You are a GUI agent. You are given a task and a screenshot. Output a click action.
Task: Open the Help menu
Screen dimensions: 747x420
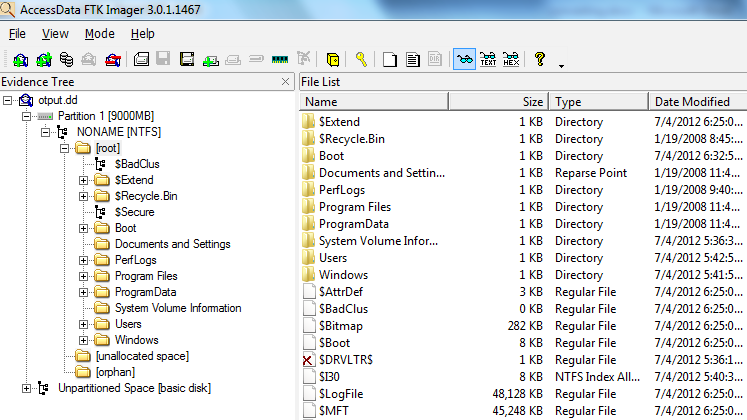pyautogui.click(x=142, y=34)
